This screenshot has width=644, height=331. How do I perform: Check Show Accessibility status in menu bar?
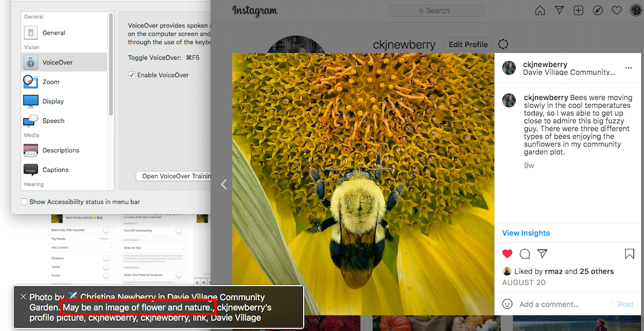coord(24,202)
